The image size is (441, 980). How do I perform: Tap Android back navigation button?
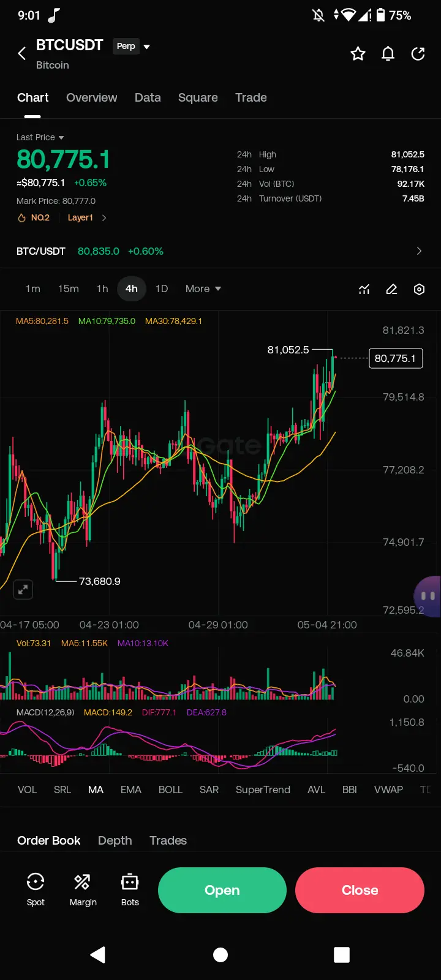[98, 955]
